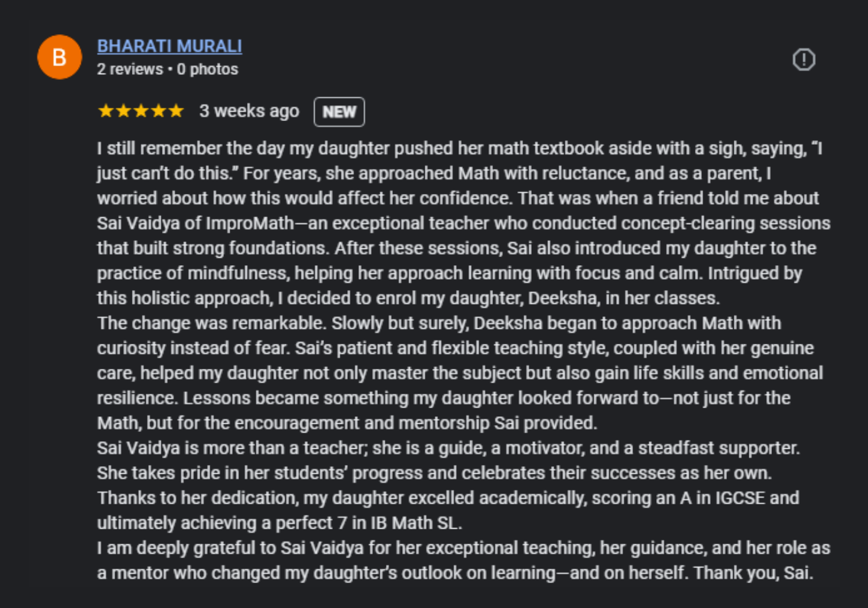The height and width of the screenshot is (608, 868).
Task: Open BHARATI MURALI's reviewer profile link
Action: coord(170,46)
